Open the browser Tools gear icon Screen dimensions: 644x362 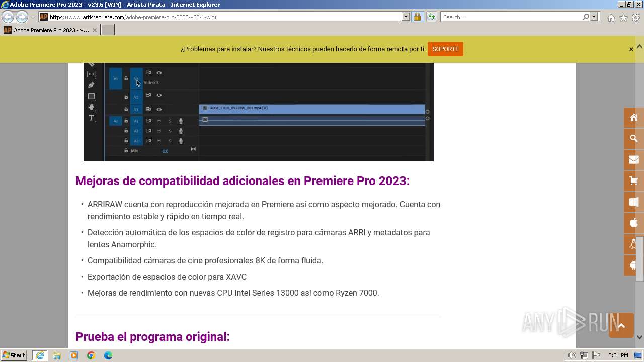(636, 18)
